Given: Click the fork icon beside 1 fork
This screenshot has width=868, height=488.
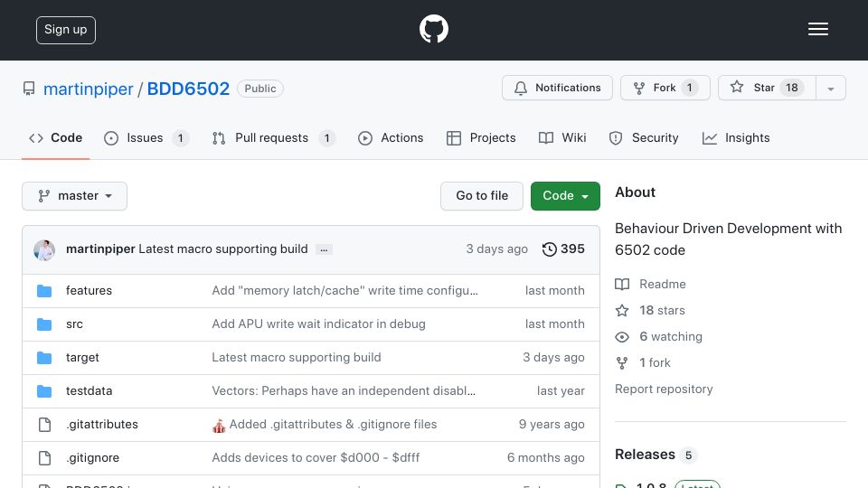Looking at the screenshot, I should point(622,363).
